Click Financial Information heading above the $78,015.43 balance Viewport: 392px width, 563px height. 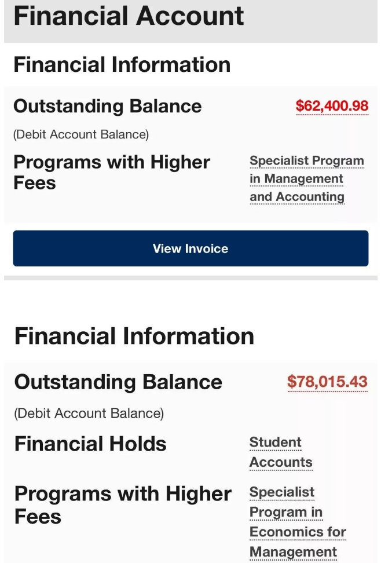134,337
